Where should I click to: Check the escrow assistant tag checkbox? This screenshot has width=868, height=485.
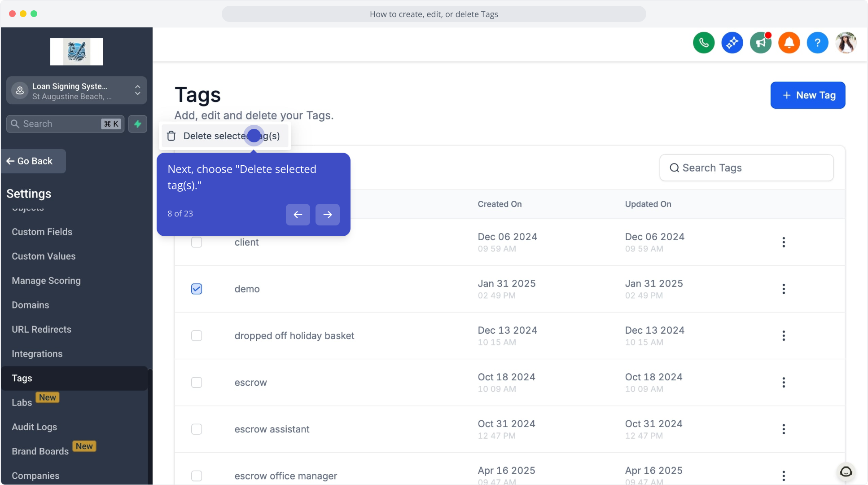tap(197, 429)
